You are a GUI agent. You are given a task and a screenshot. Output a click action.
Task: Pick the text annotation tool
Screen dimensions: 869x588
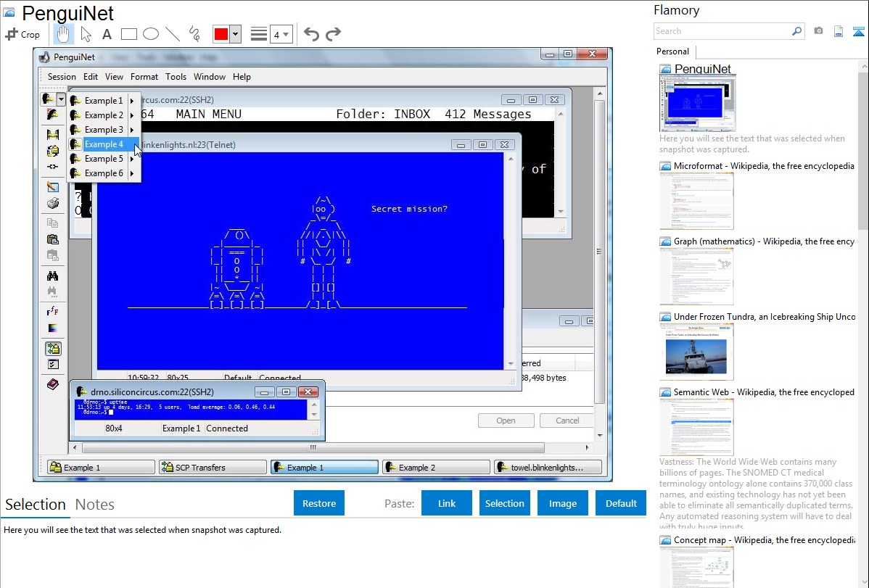[107, 34]
